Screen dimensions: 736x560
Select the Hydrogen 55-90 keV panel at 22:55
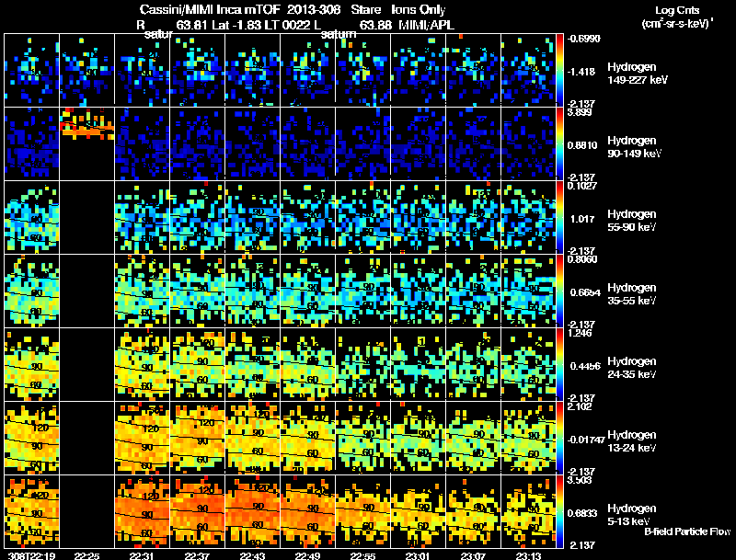pos(362,217)
